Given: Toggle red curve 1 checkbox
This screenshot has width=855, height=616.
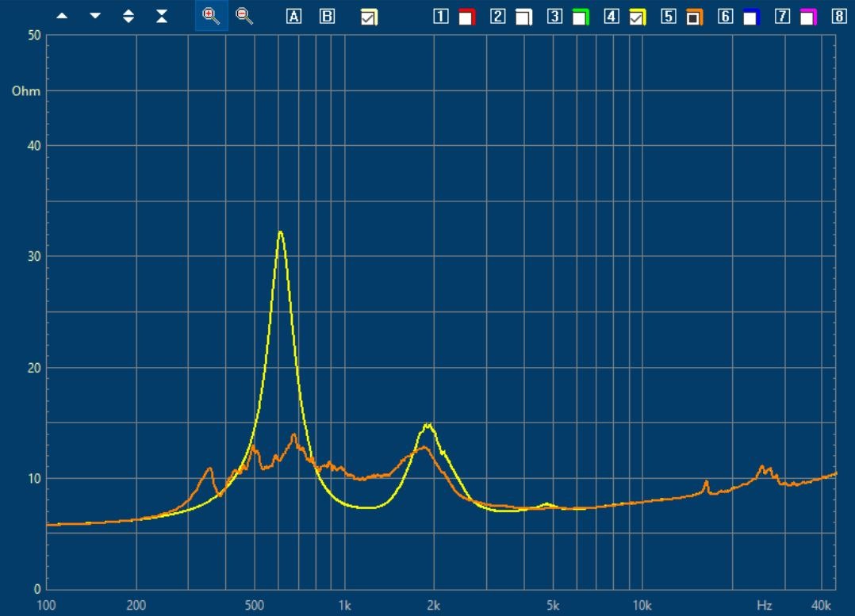Looking at the screenshot, I should [466, 17].
